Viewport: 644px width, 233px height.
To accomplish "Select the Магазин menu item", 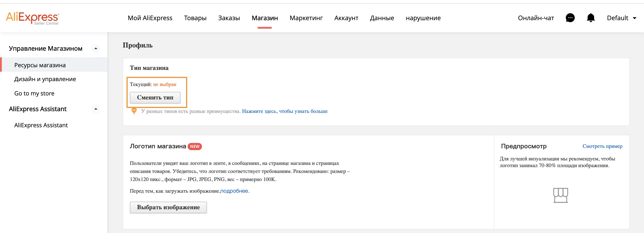I will click(x=265, y=18).
